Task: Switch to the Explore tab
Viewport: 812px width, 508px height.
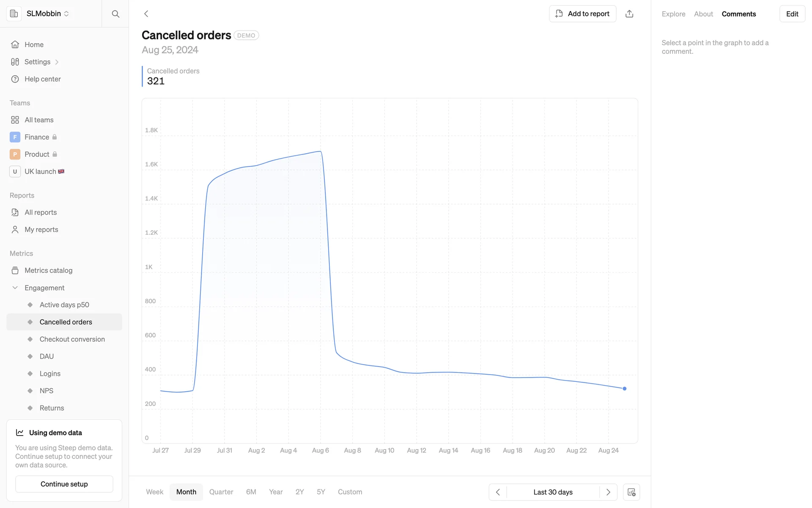Action: [x=673, y=14]
